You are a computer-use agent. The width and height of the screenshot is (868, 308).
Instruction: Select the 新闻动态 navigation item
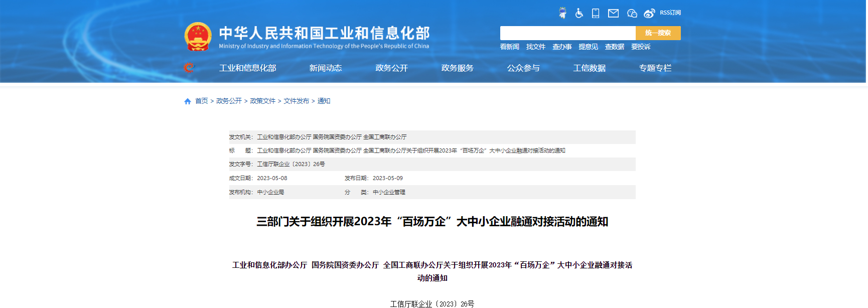tap(326, 68)
